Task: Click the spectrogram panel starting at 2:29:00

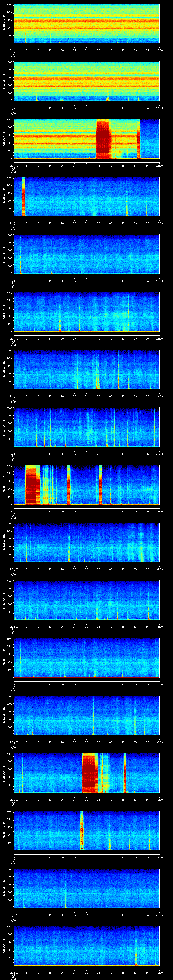Action: point(87,427)
